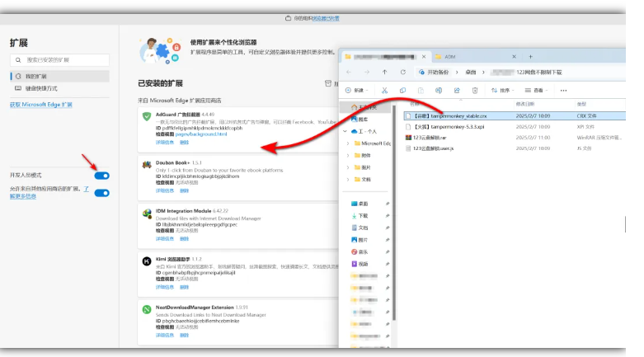Click the Kimi browser assistant icon
This screenshot has width=644, height=357.
(x=147, y=261)
